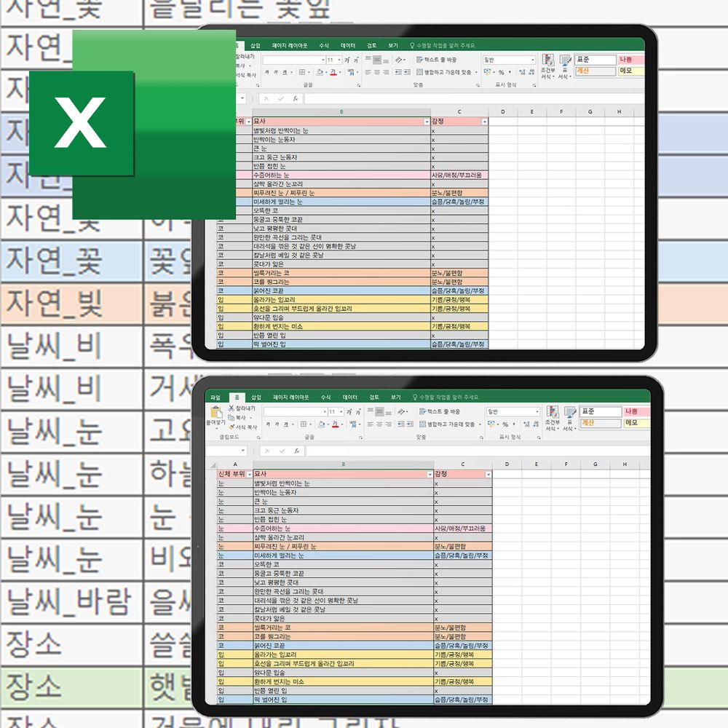Toggle Bold in lower Excel window
The height and width of the screenshot is (728, 728).
click(268, 424)
